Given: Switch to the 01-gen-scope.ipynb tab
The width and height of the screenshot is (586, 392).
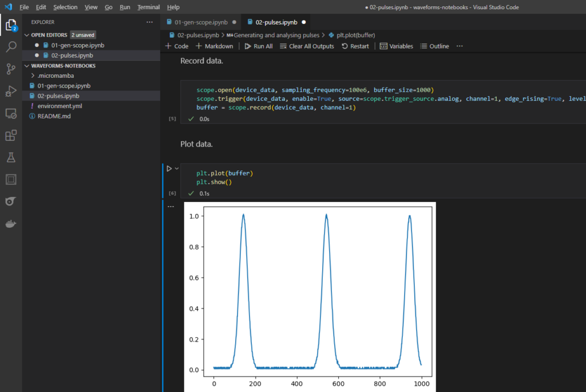Looking at the screenshot, I should [x=200, y=22].
